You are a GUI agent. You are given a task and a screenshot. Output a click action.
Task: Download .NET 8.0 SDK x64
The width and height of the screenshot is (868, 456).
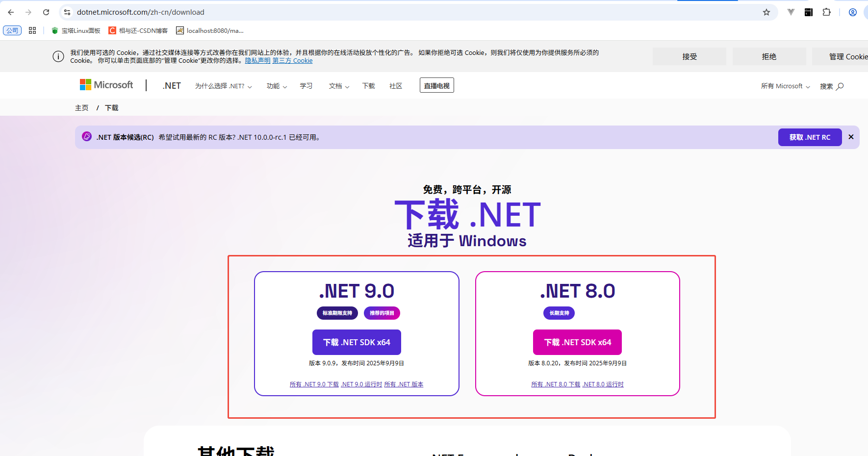(577, 342)
